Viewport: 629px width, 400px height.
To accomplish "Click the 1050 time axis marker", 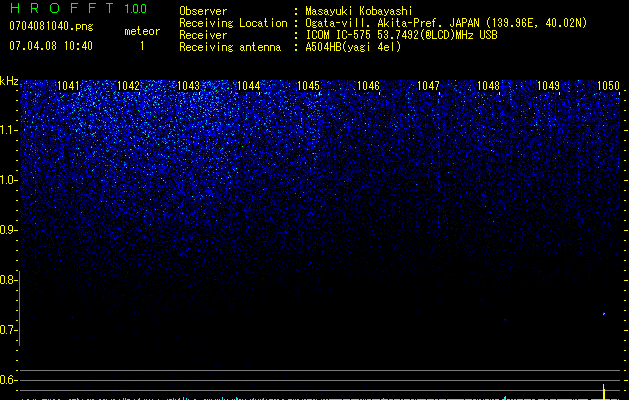I will [609, 86].
